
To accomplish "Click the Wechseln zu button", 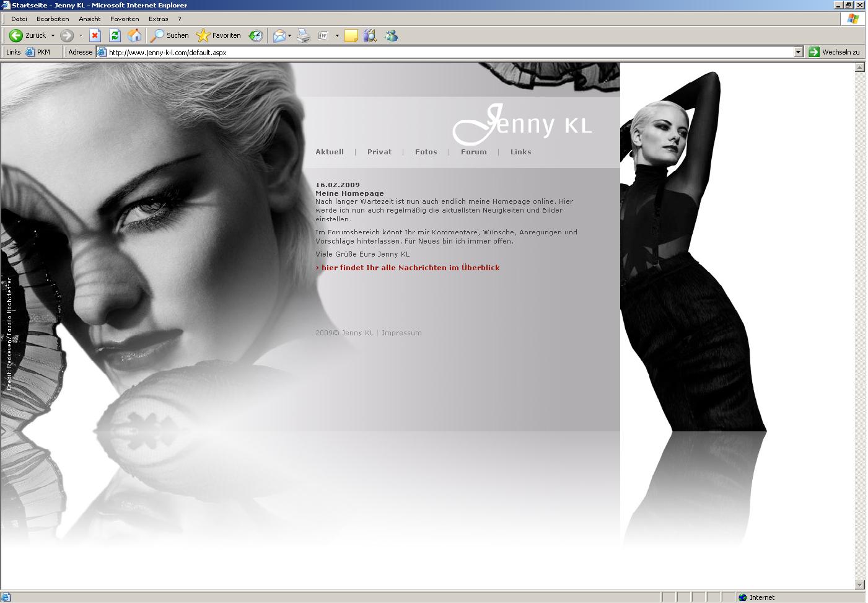I will 835,53.
